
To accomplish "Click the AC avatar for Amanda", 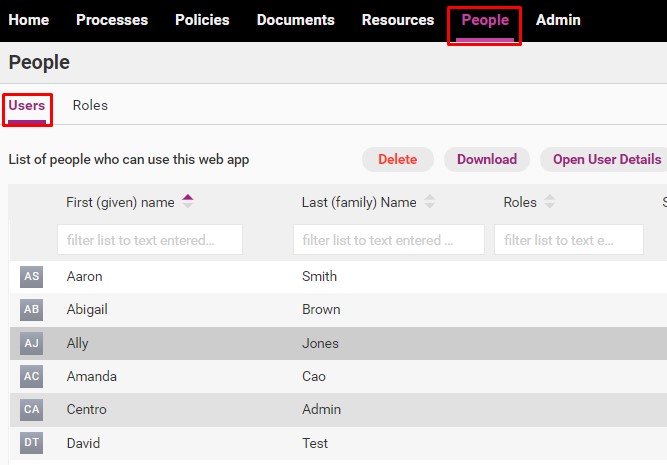I will click(x=31, y=376).
